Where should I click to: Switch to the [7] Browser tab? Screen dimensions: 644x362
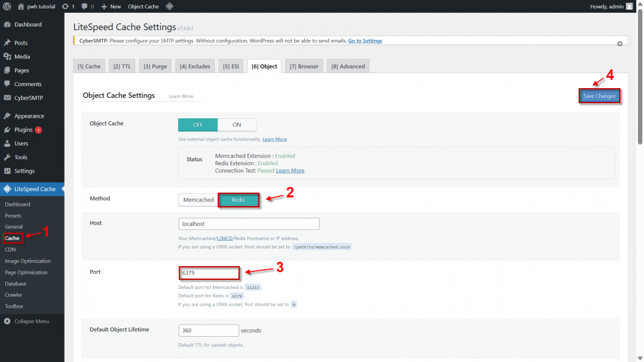[304, 66]
